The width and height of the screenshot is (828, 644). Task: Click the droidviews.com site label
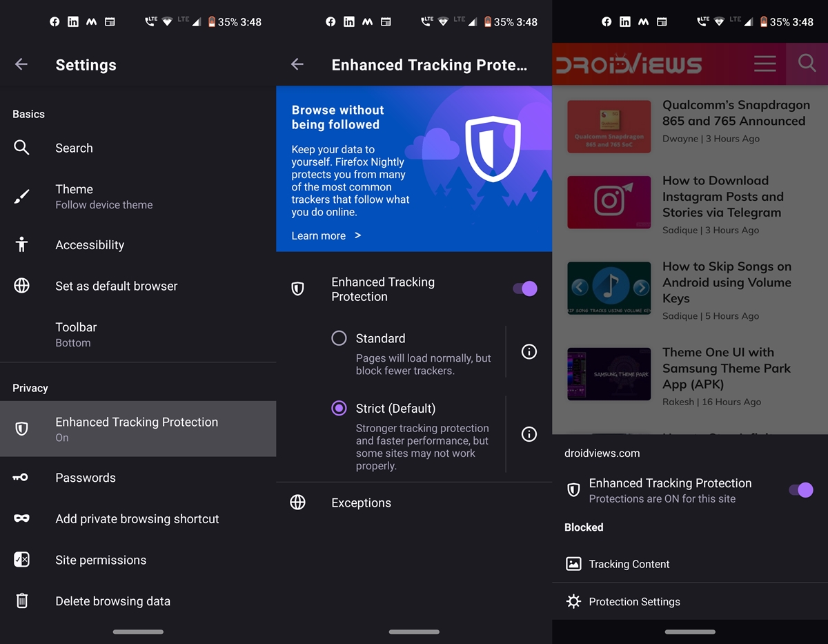(602, 453)
